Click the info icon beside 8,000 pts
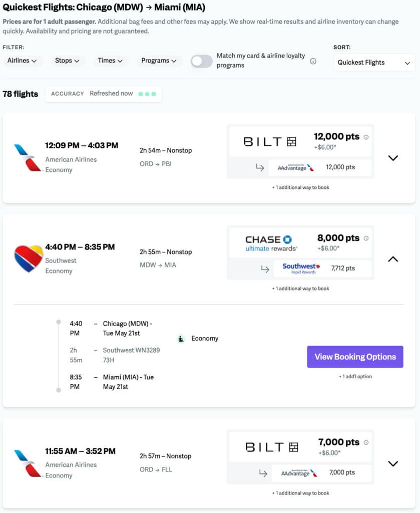420x513 pixels. (x=366, y=238)
